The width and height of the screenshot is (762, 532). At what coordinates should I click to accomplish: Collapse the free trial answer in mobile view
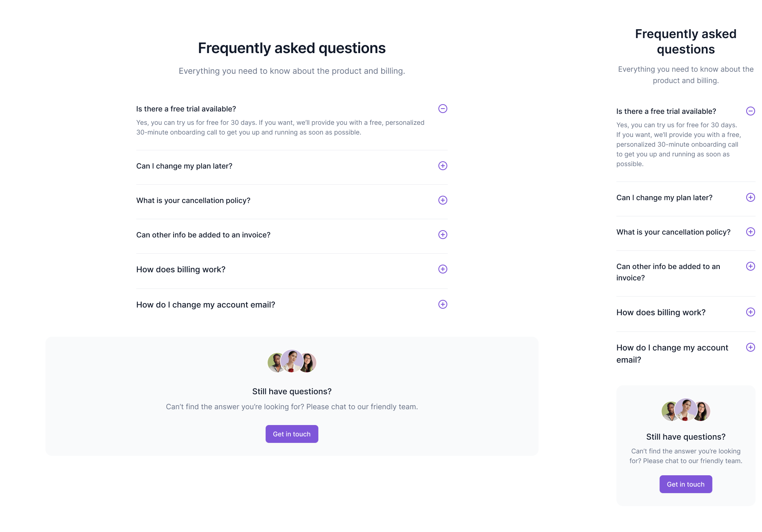coord(751,111)
